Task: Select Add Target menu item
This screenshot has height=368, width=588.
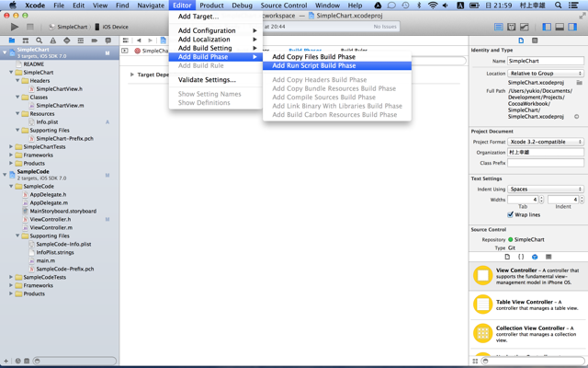Action: pos(216,17)
